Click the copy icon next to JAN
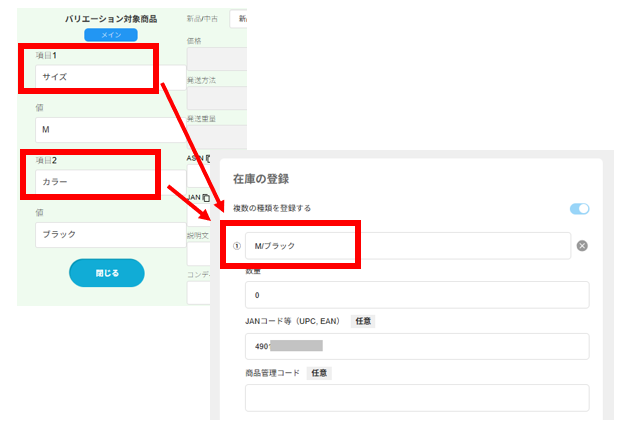625x433 pixels. click(205, 198)
